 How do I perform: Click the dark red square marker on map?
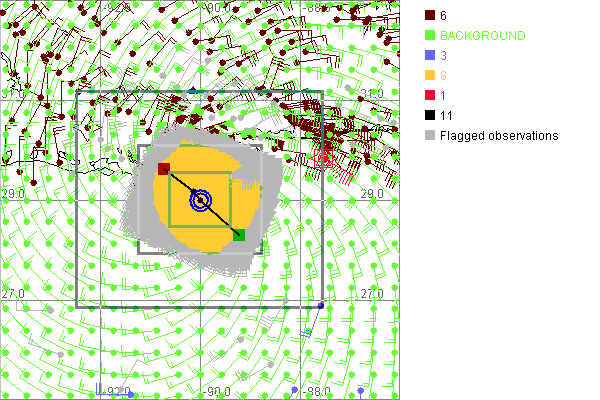click(164, 169)
